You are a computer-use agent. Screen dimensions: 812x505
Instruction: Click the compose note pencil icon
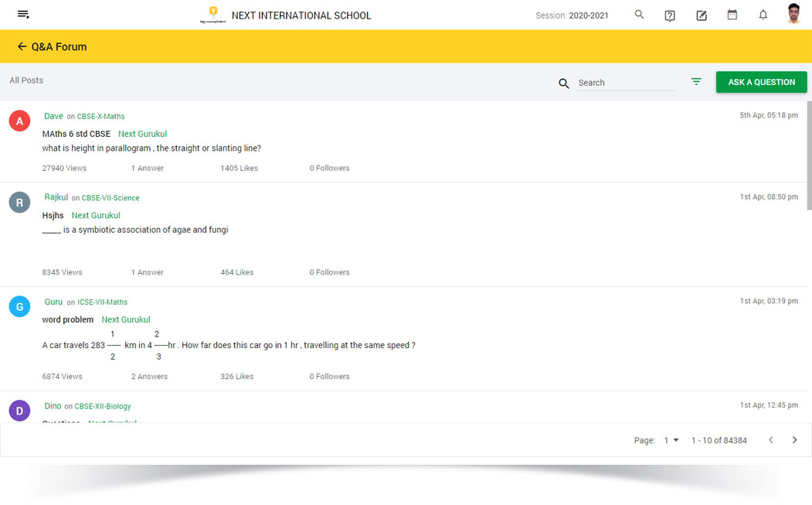[x=702, y=15]
